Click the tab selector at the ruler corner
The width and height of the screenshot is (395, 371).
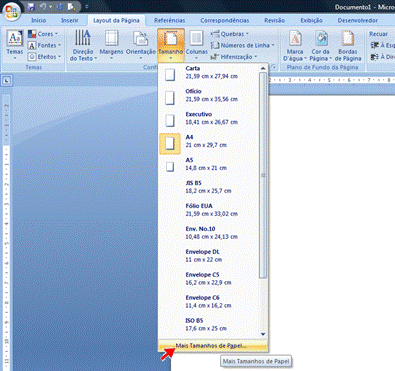[x=7, y=80]
